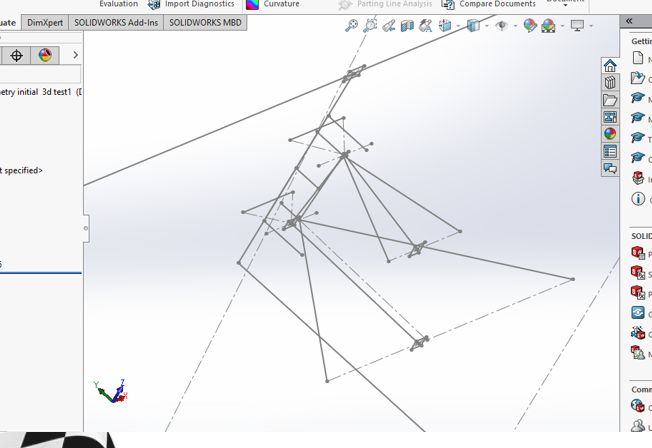Screen dimensions: 652x448
Task: Open the SOLIDWORKS Forum chat bubbles tab
Action: [x=610, y=168]
